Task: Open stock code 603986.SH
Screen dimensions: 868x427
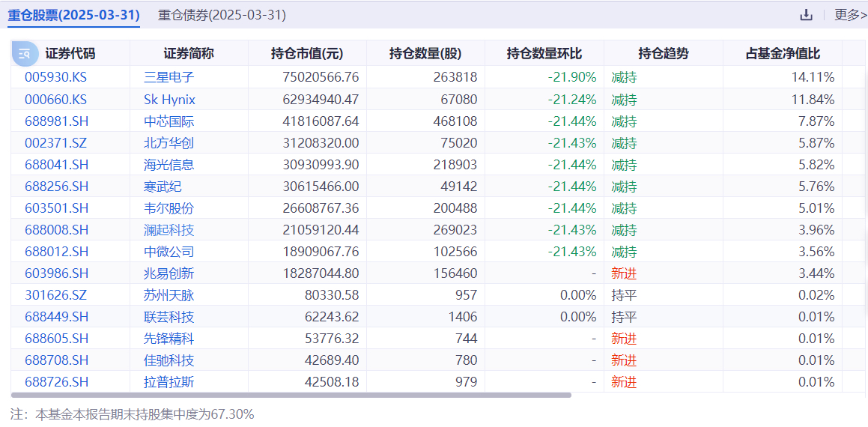Action: (x=56, y=273)
